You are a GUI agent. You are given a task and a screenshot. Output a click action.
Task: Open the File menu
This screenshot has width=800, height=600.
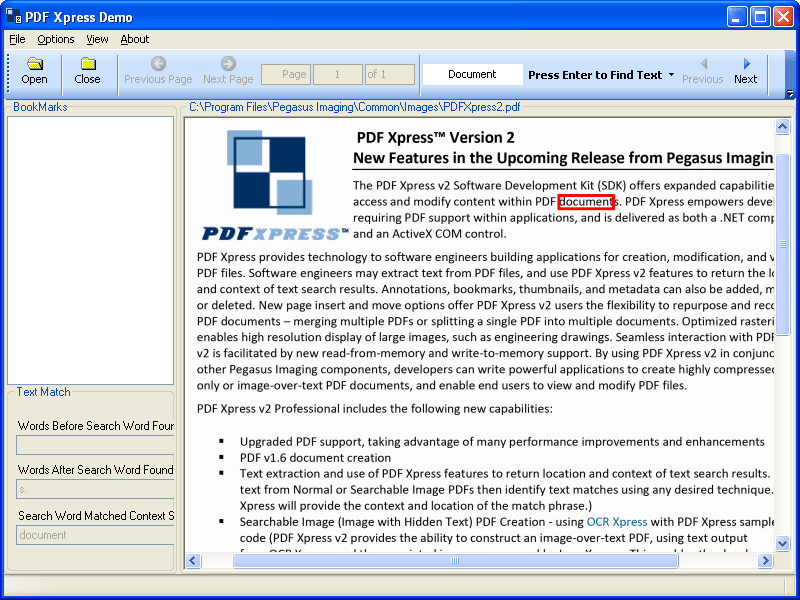point(17,39)
